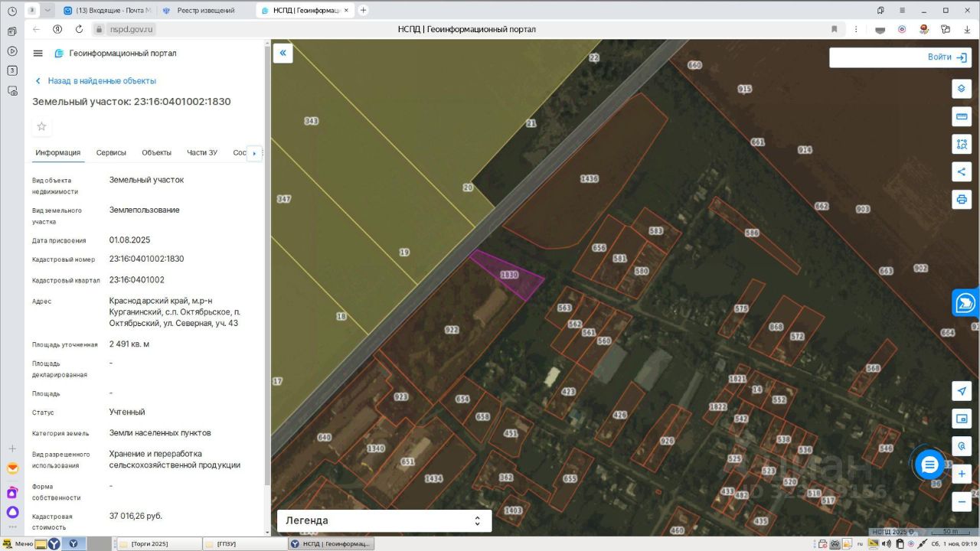This screenshot has width=980, height=551.
Task: Open browser history in the sidebar
Action: 11,11
